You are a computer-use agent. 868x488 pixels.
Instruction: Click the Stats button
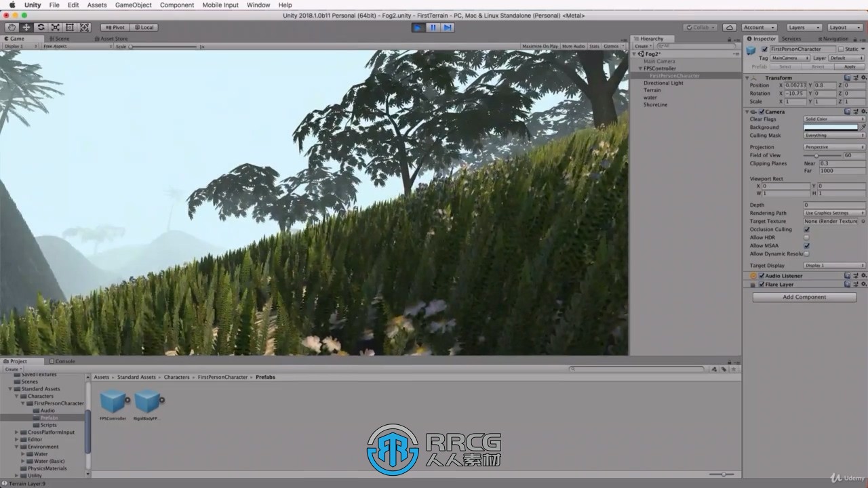point(594,46)
